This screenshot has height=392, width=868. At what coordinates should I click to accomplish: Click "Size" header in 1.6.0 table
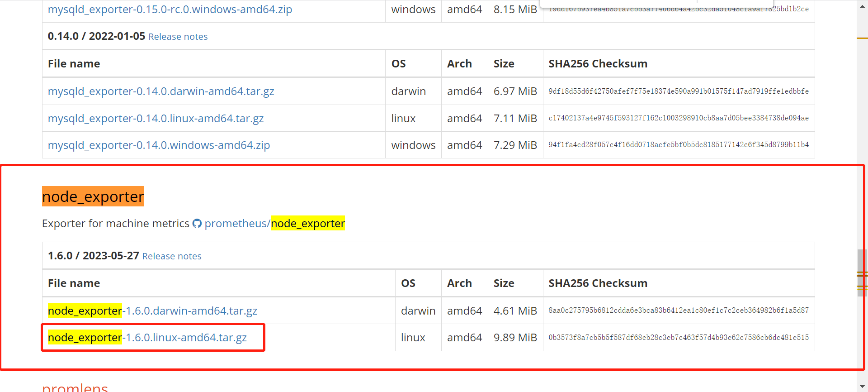(504, 283)
